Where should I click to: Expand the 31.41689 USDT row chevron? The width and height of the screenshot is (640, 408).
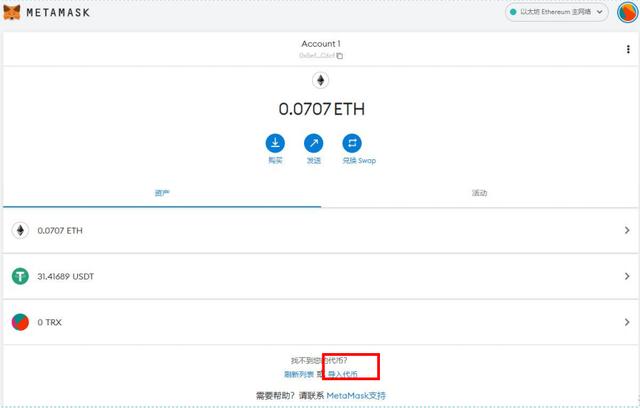click(x=627, y=276)
